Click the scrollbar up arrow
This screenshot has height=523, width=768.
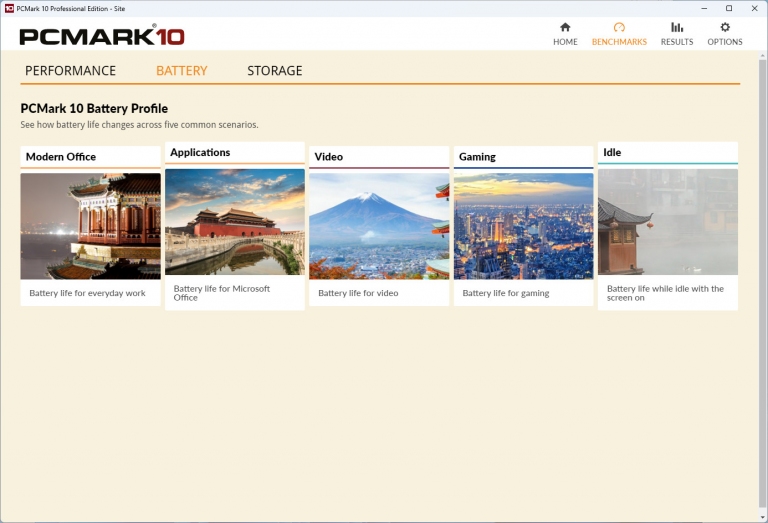763,56
